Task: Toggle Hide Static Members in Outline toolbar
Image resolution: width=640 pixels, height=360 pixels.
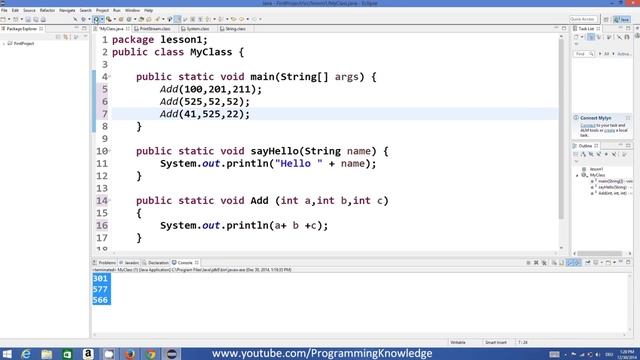Action: click(x=599, y=154)
